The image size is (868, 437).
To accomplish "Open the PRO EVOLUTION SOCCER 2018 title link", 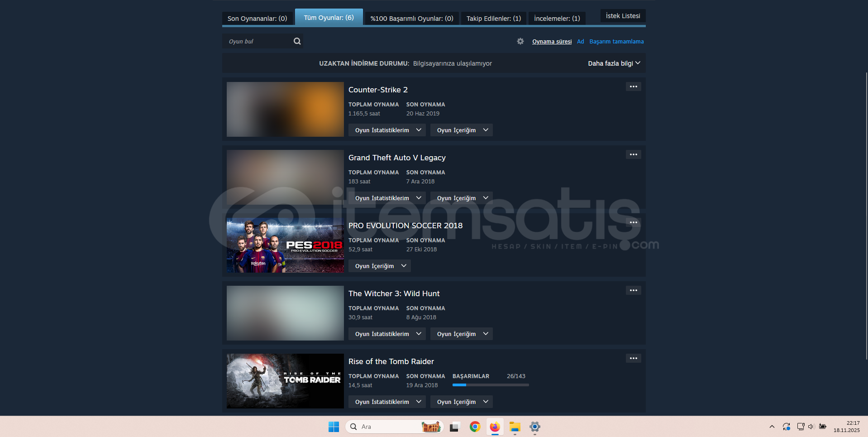I will coord(405,226).
